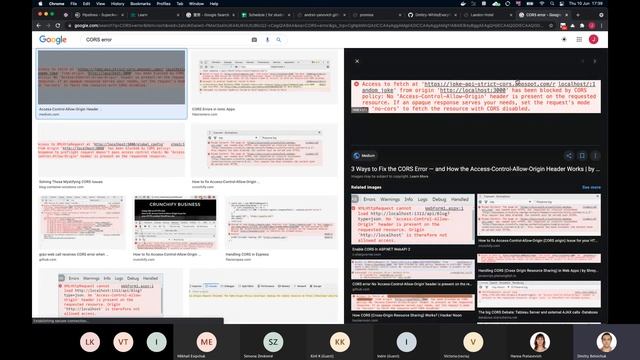Share the previewed image
Viewport: 640px width, 360px height.
pos(569,156)
